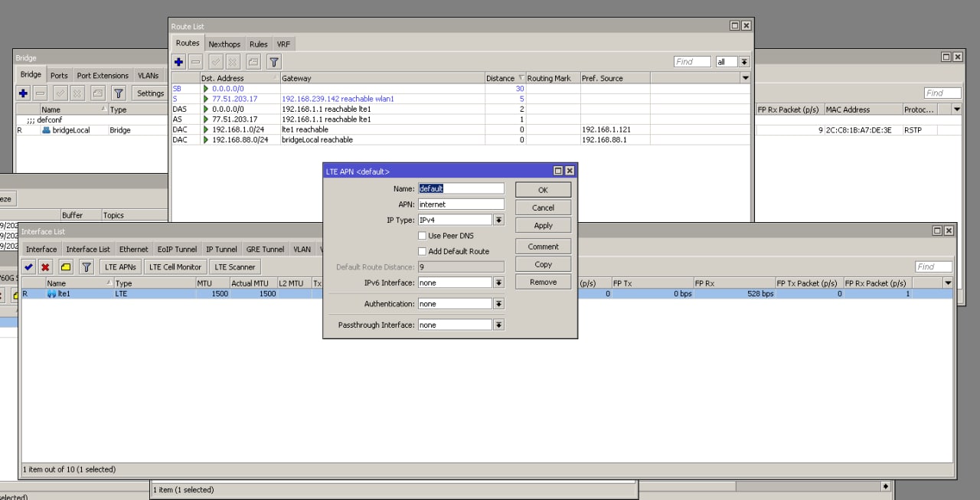This screenshot has width=980, height=500.
Task: Open filter funnel in Interface List toolbar
Action: [x=87, y=266]
